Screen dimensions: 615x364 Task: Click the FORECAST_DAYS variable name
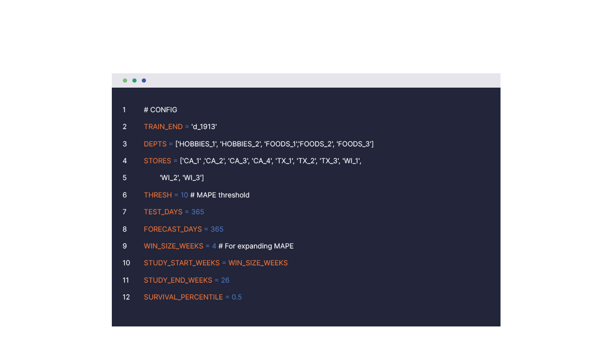[x=173, y=229]
